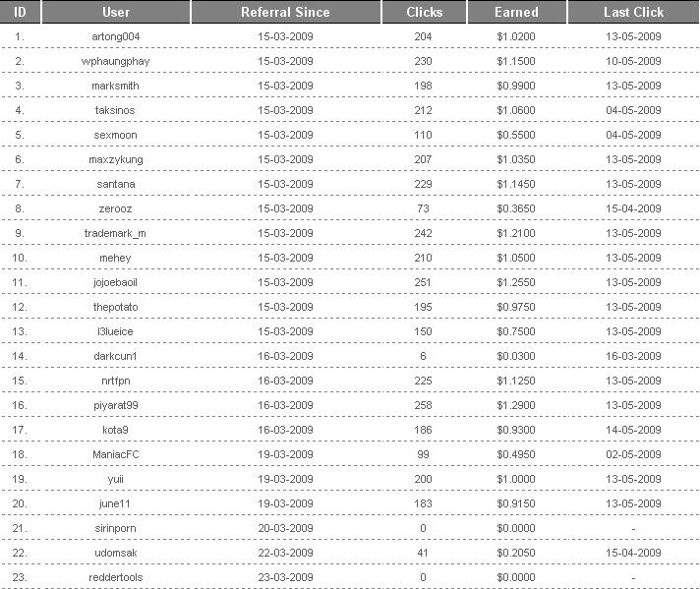Select user trademark_m

[x=115, y=234]
